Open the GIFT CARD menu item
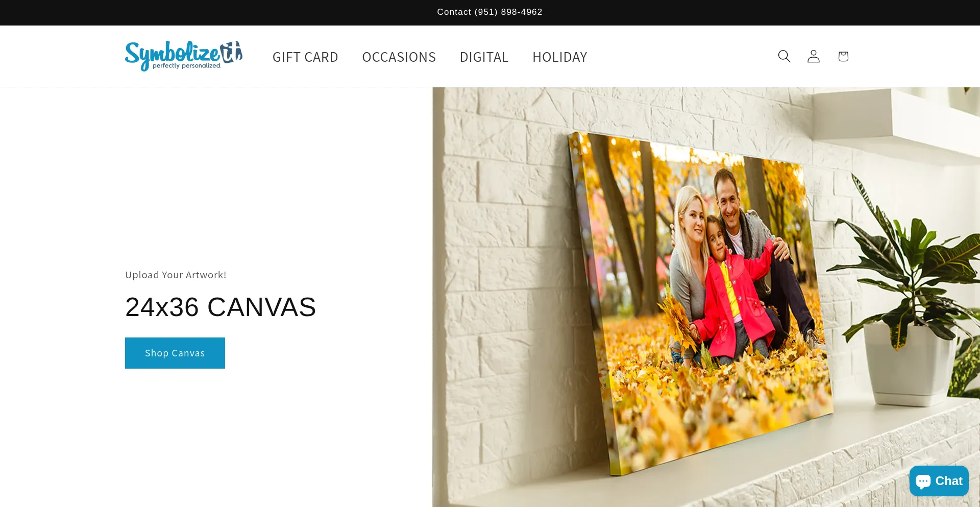The height and width of the screenshot is (507, 980). tap(305, 57)
